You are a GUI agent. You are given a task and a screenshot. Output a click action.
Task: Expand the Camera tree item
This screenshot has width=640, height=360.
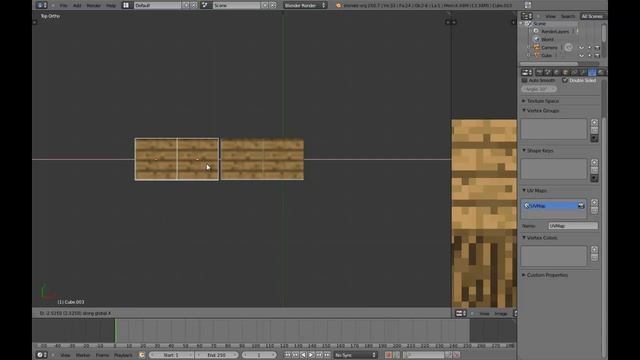click(x=529, y=47)
